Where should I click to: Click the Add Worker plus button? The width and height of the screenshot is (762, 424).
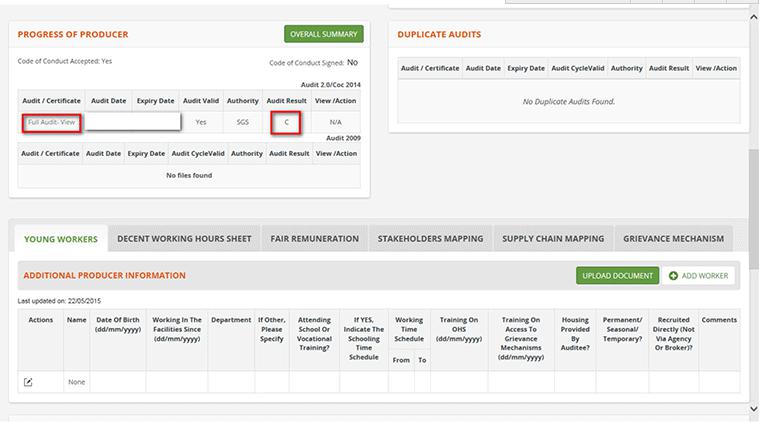pyautogui.click(x=699, y=275)
